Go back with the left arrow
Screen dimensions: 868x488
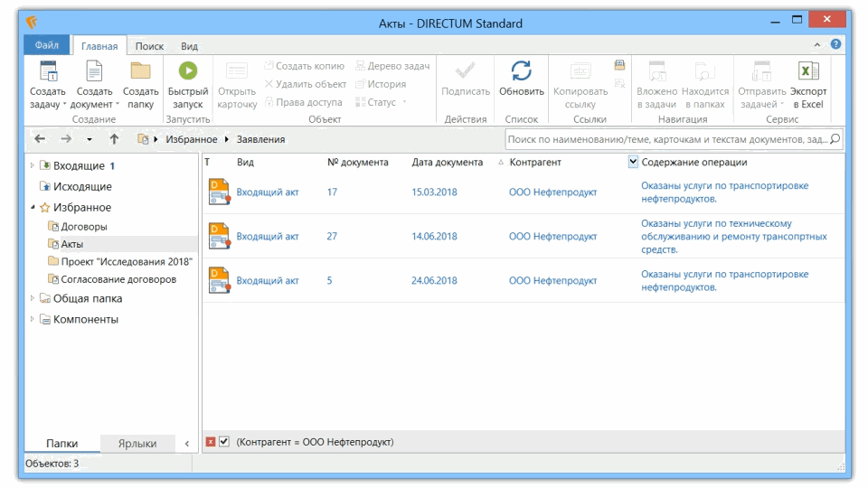coord(40,139)
